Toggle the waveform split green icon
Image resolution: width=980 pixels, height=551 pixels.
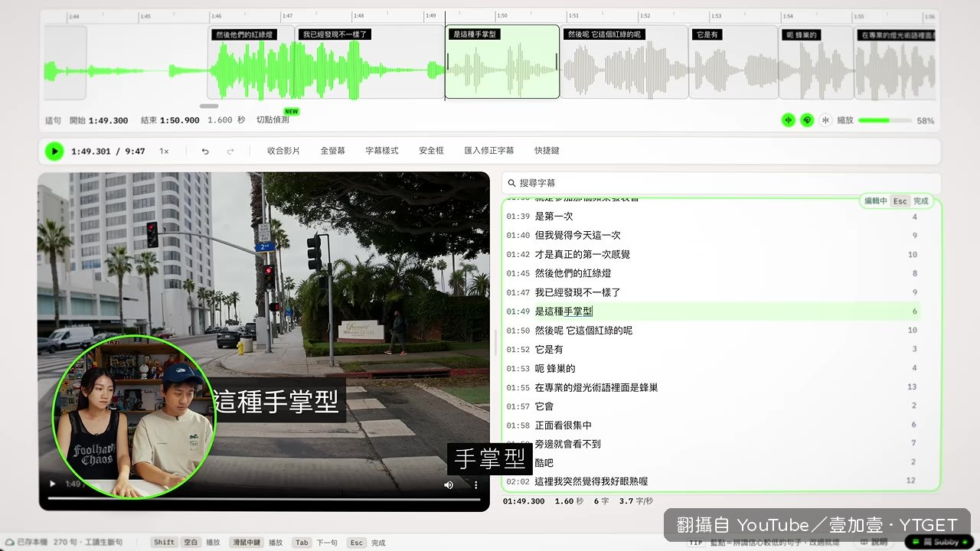788,120
